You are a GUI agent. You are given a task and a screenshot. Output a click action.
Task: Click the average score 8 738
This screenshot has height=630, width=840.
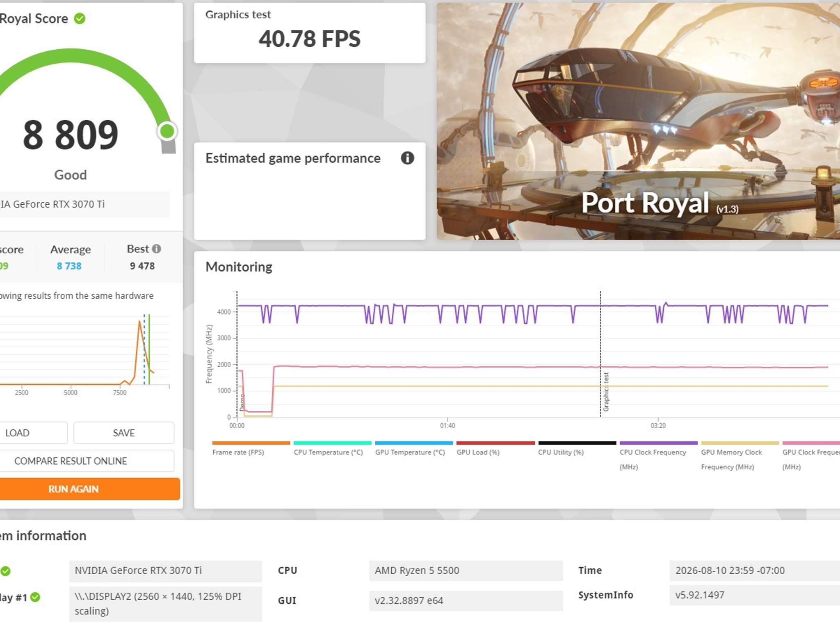pyautogui.click(x=69, y=266)
